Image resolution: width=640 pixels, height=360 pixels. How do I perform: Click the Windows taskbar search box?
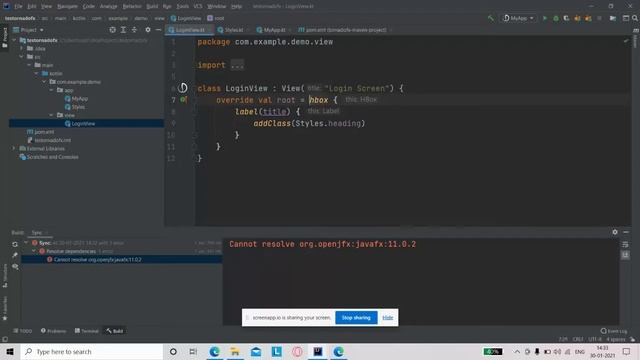click(x=92, y=351)
